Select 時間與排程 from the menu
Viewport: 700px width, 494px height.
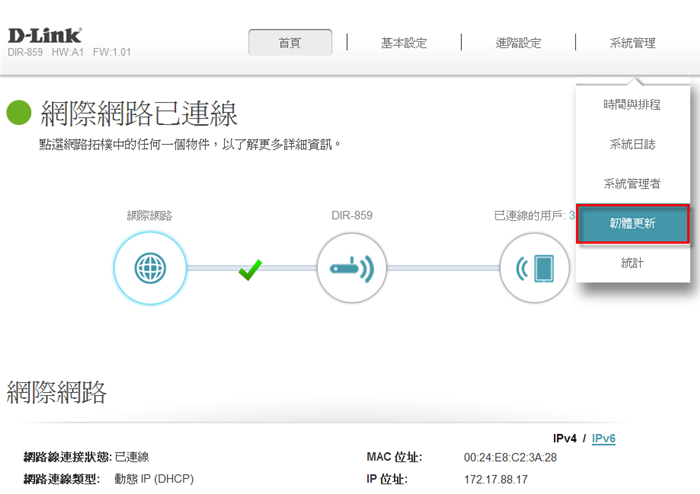click(632, 105)
